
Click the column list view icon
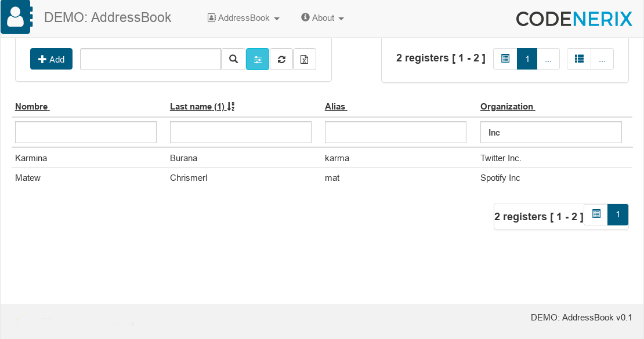(579, 59)
